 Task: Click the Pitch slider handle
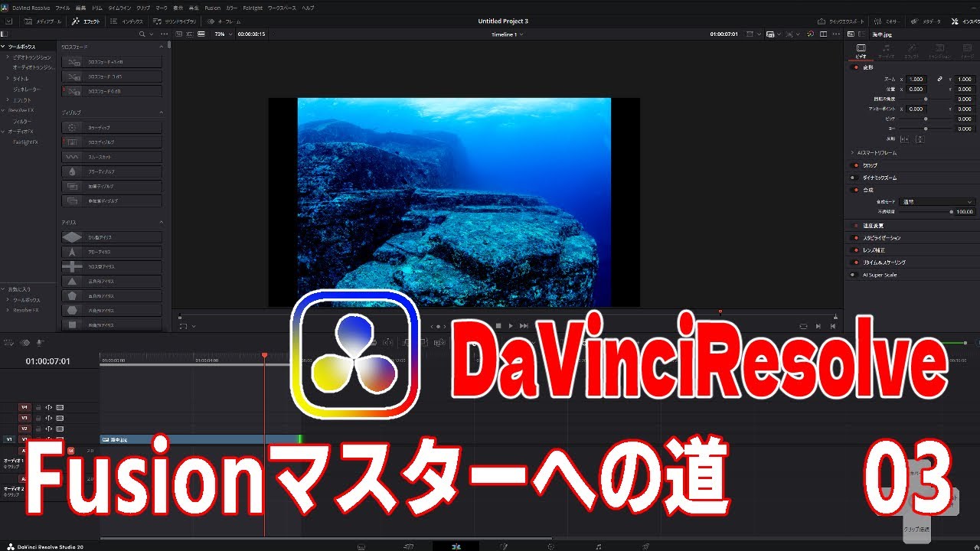click(926, 119)
